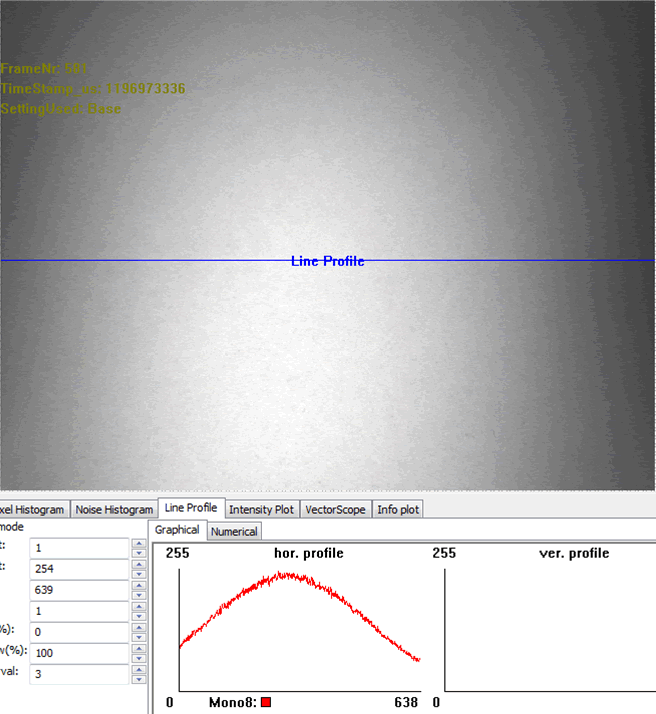Click the input field containing 254
Screen dimensions: 656x714
80,569
